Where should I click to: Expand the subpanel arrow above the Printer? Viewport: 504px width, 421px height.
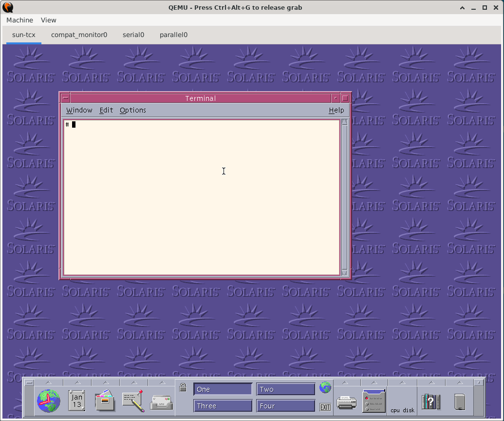(x=346, y=383)
